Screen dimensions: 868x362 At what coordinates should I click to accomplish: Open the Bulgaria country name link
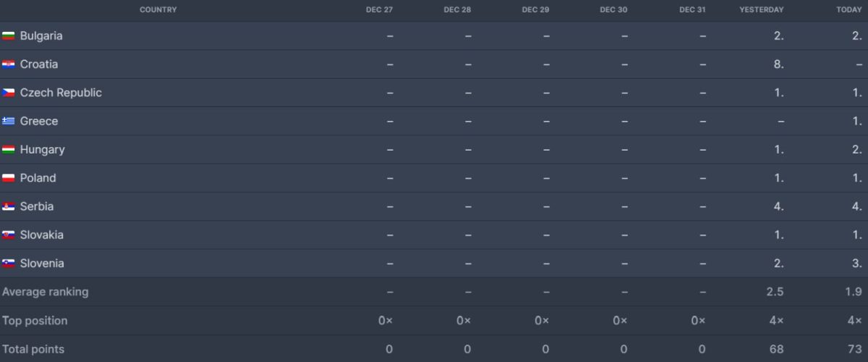(41, 36)
